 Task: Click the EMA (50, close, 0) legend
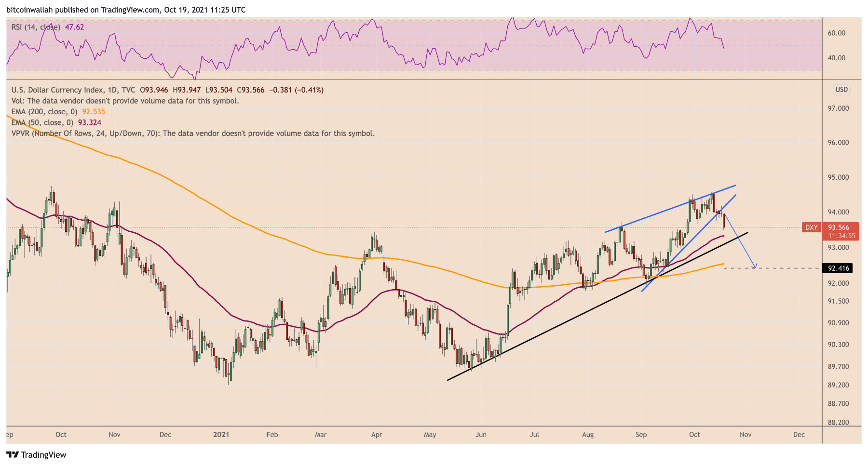click(x=42, y=122)
